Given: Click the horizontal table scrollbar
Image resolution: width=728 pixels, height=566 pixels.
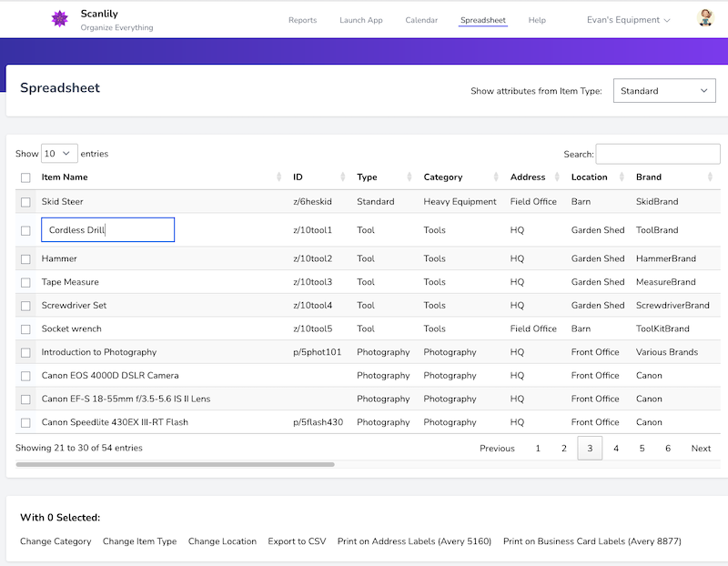Looking at the screenshot, I should tap(175, 465).
